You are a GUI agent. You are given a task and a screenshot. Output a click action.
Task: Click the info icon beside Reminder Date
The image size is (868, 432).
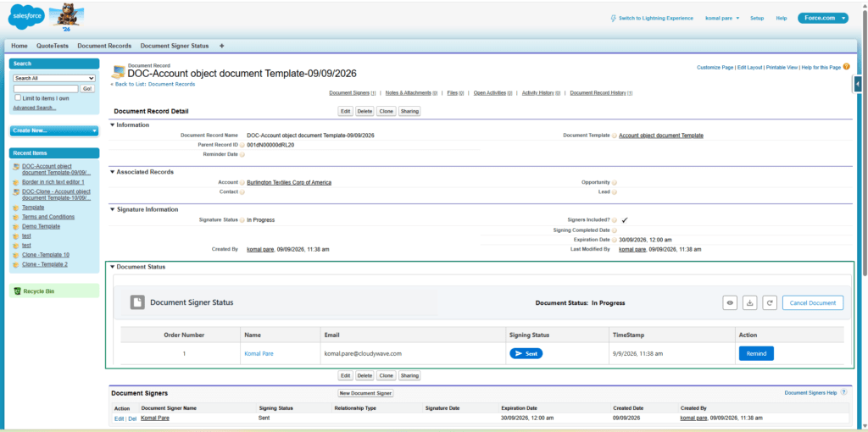tap(242, 154)
